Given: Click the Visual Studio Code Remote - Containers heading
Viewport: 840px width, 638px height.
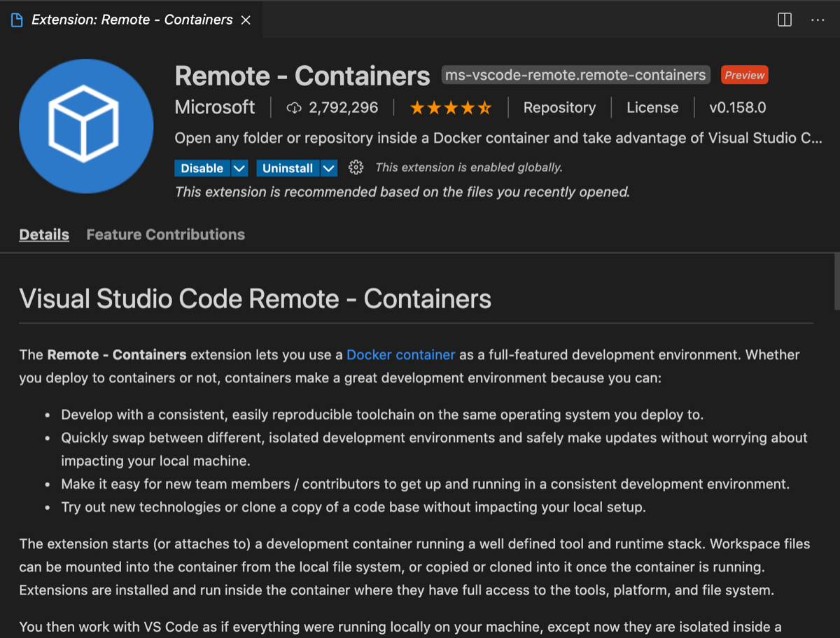Looking at the screenshot, I should (x=255, y=299).
